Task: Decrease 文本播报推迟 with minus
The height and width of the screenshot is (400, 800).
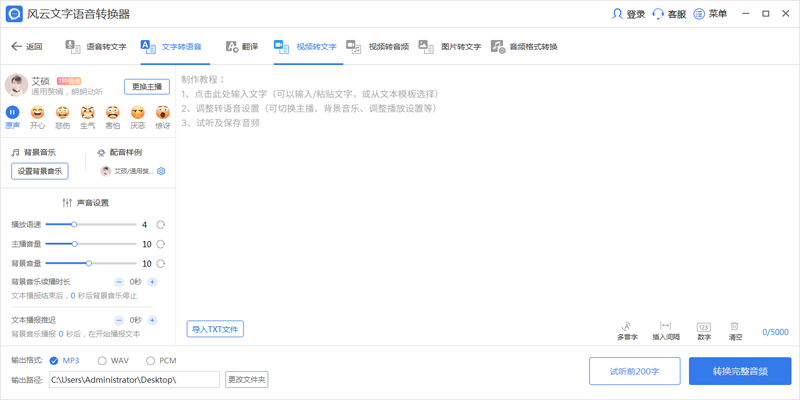Action: click(x=119, y=320)
